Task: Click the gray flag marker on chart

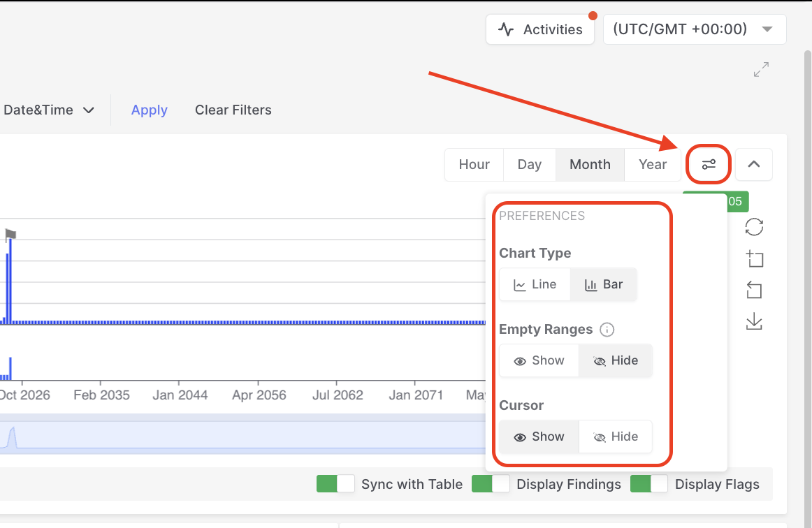Action: tap(10, 235)
